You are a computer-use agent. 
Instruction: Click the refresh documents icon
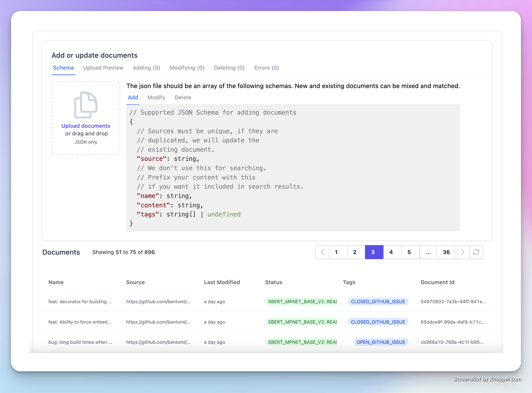pos(476,252)
